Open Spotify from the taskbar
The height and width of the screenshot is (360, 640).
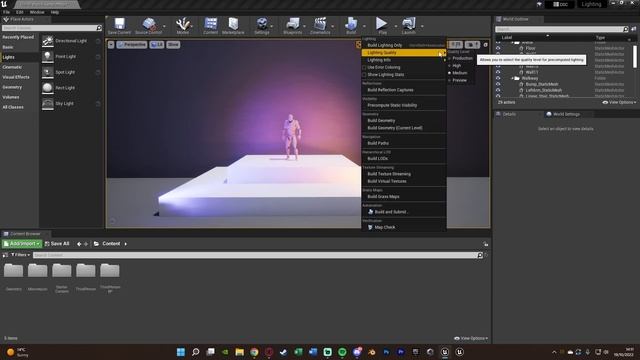(342, 352)
